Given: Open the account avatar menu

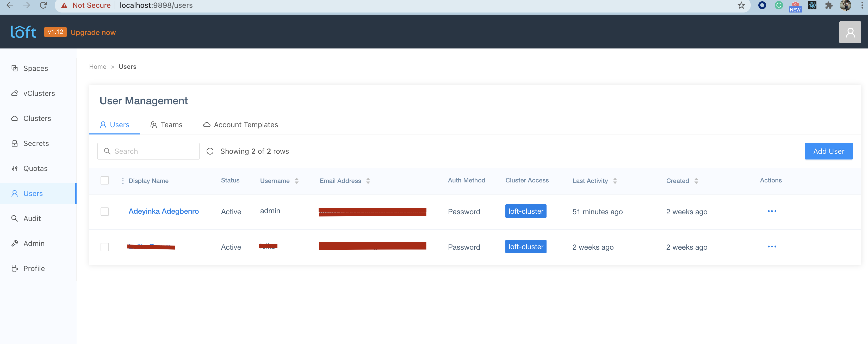Looking at the screenshot, I should (x=850, y=32).
